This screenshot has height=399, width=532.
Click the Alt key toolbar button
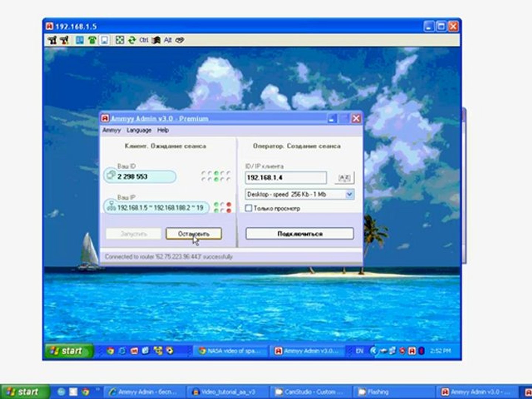click(168, 40)
